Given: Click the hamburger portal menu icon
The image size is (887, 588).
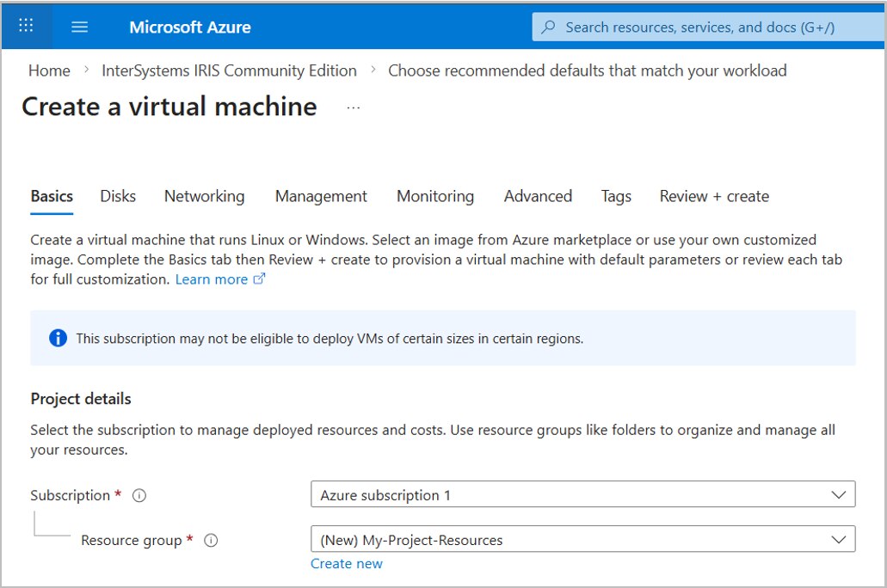Looking at the screenshot, I should 79,26.
